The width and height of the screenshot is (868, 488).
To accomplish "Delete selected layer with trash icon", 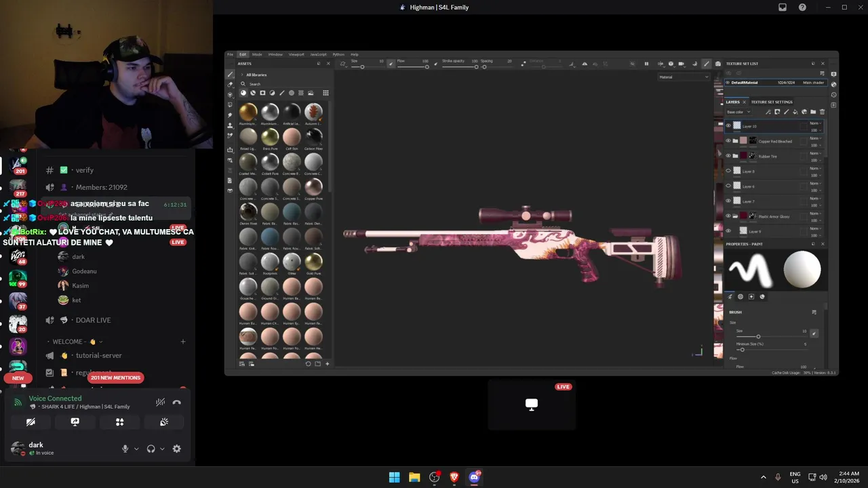I will point(822,112).
